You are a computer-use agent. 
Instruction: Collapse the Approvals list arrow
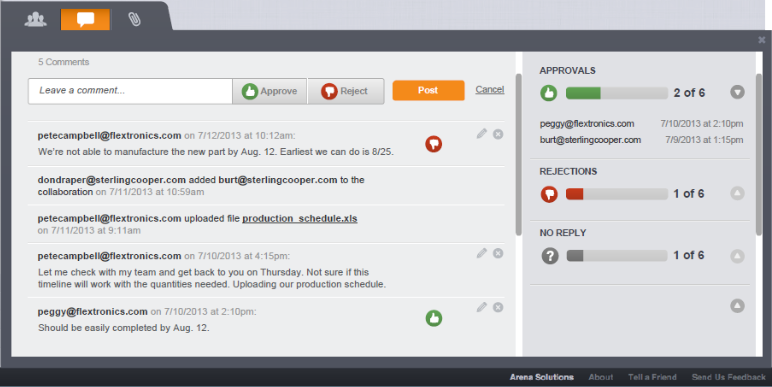[737, 92]
